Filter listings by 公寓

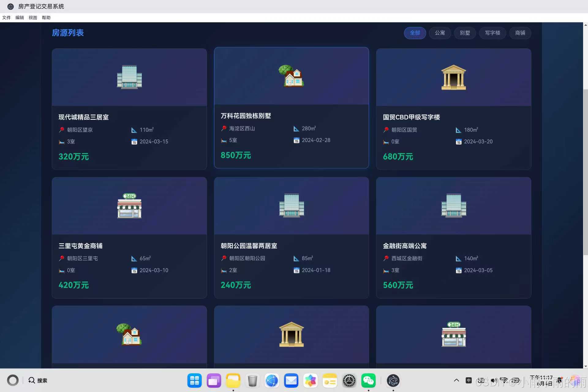click(440, 33)
